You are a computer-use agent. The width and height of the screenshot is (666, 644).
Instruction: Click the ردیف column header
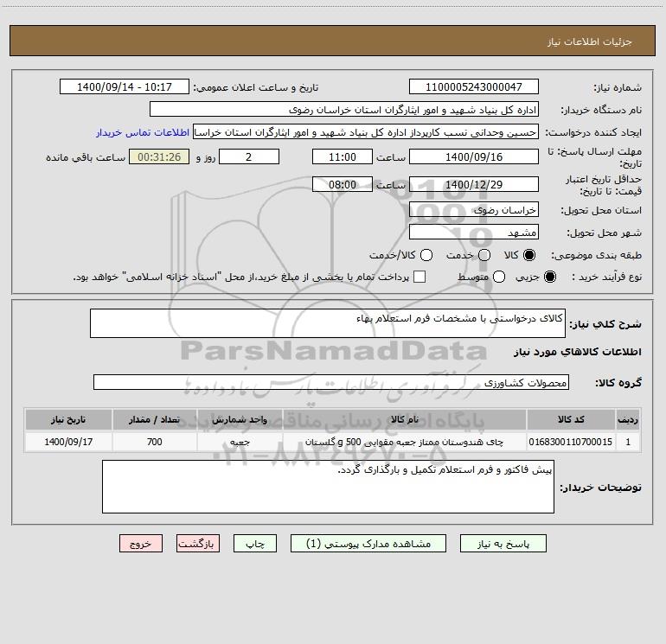pyautogui.click(x=628, y=420)
